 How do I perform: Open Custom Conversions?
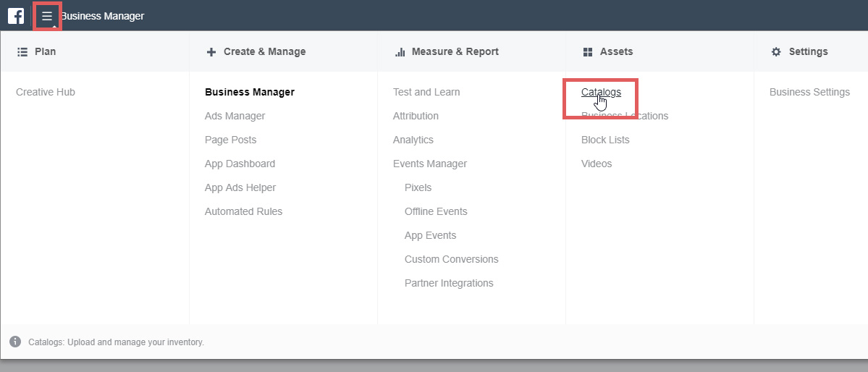(x=451, y=258)
